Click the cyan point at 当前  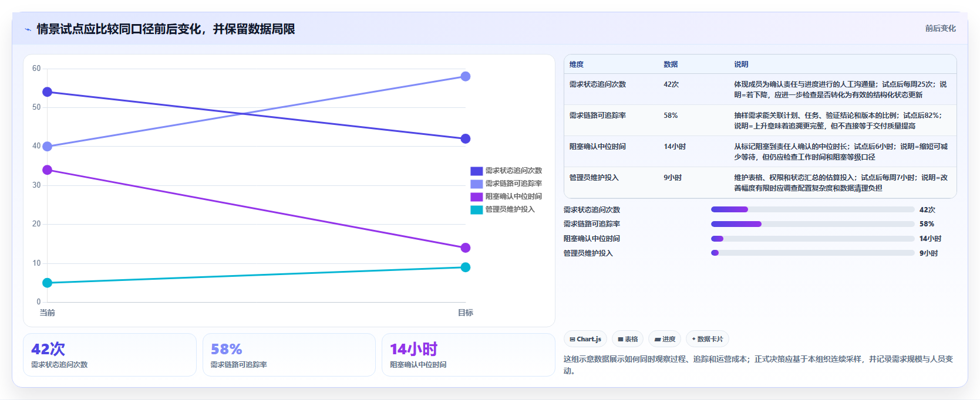pyautogui.click(x=48, y=283)
